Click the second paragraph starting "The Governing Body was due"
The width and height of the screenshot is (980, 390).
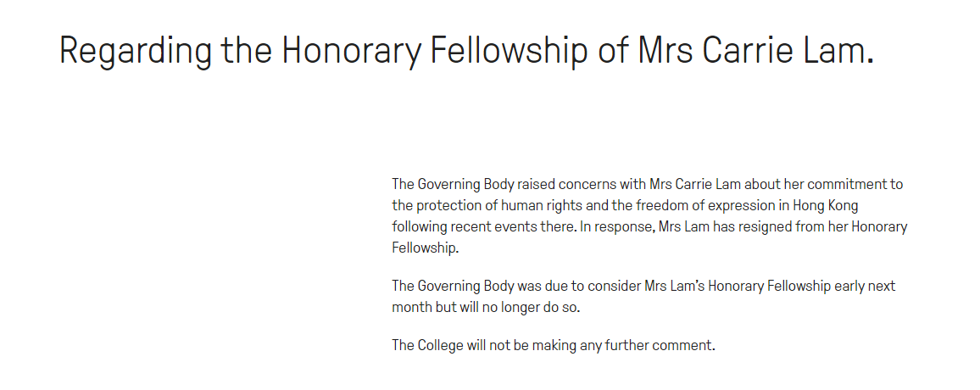tap(643, 297)
